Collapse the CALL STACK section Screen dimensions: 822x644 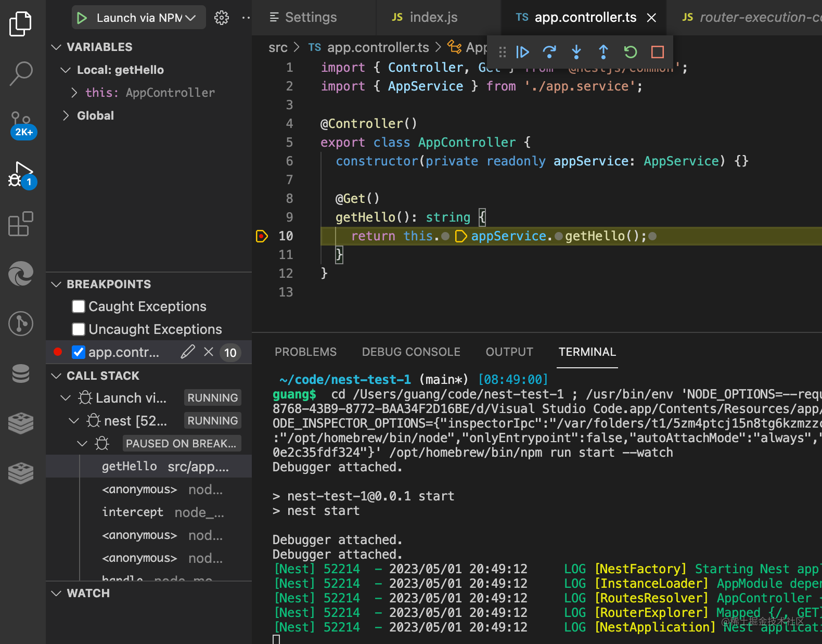tap(56, 376)
